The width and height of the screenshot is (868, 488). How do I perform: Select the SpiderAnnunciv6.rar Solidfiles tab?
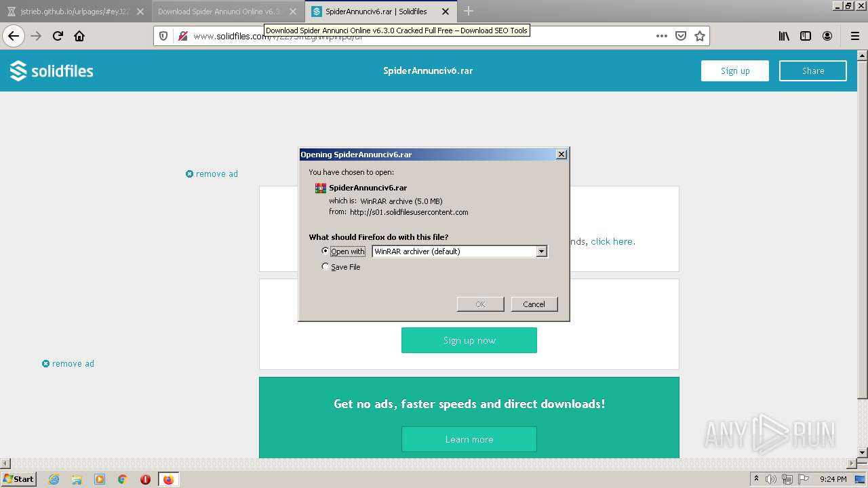tap(380, 12)
